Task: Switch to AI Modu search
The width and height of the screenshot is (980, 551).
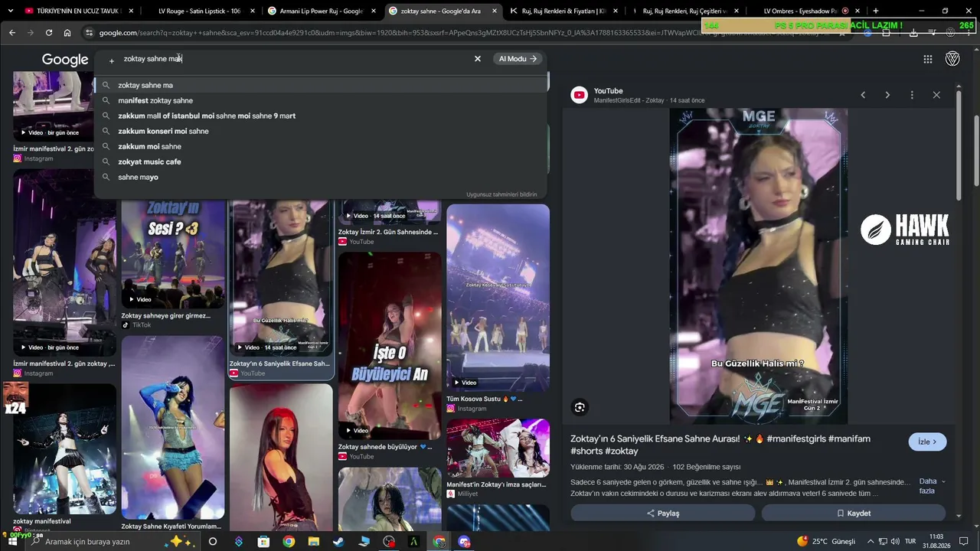Action: tap(518, 59)
